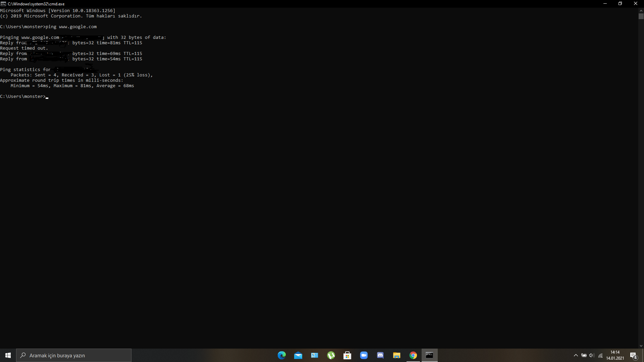644x362 pixels.
Task: Open the Wi-Fi network flyout
Action: point(600,355)
